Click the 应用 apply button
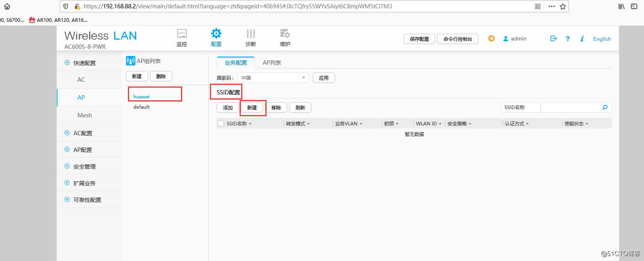The height and width of the screenshot is (261, 644). (324, 78)
